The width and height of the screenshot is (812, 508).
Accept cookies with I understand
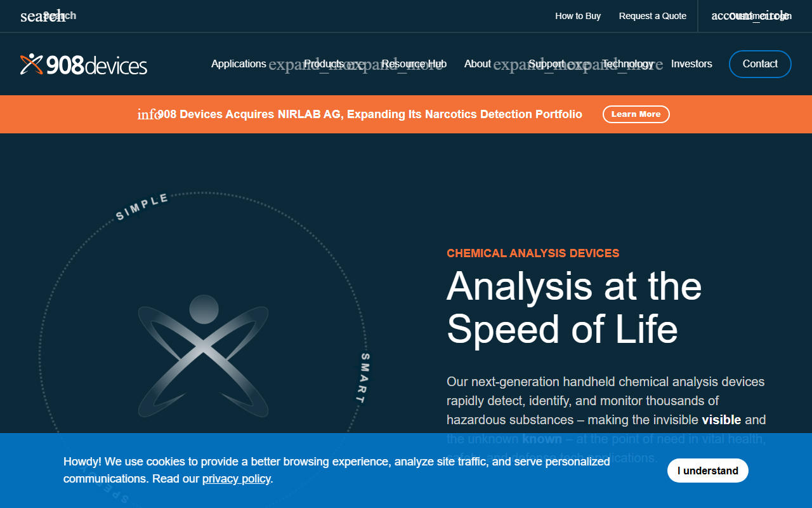(x=708, y=471)
